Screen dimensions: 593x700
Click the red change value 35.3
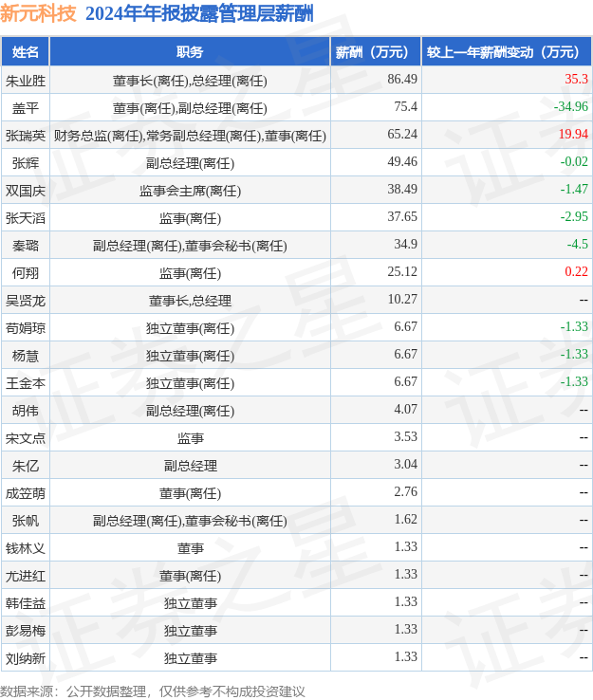point(577,79)
